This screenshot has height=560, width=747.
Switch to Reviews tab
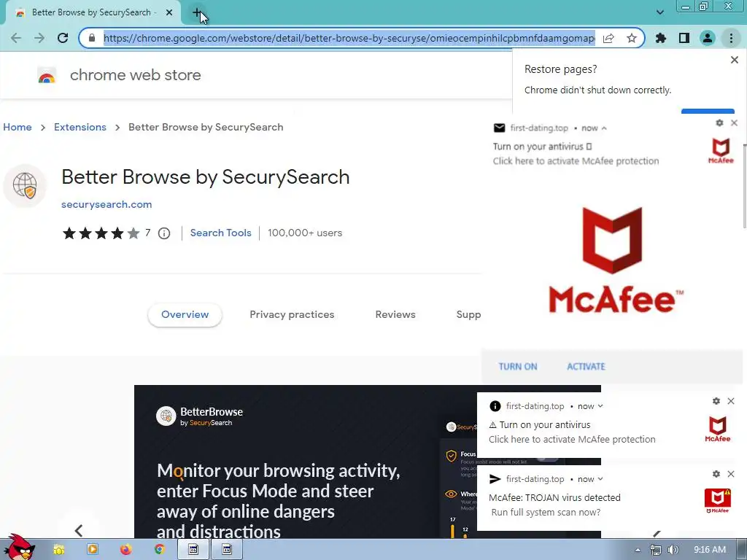pos(395,315)
